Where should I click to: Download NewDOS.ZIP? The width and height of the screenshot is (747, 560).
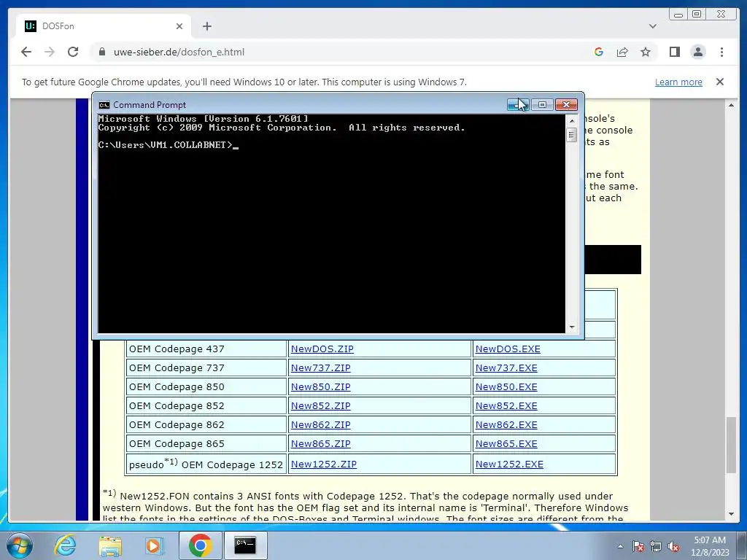point(322,349)
